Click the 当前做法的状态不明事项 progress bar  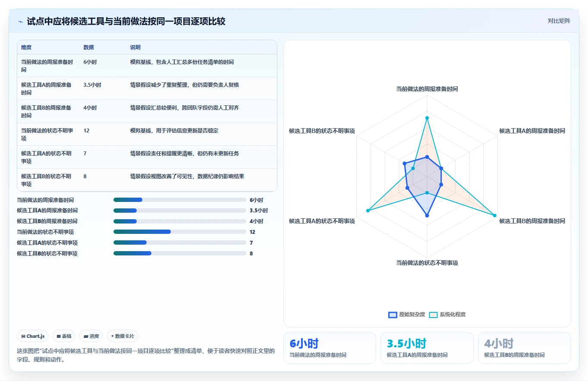179,232
